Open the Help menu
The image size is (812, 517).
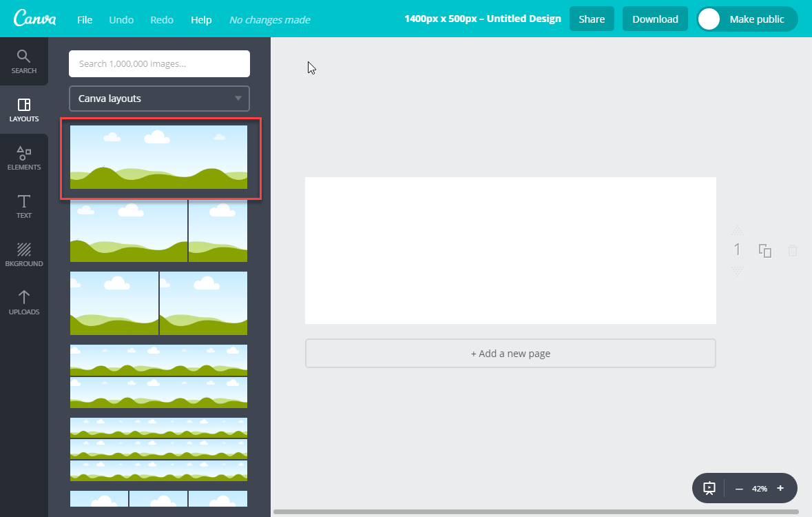[201, 20]
